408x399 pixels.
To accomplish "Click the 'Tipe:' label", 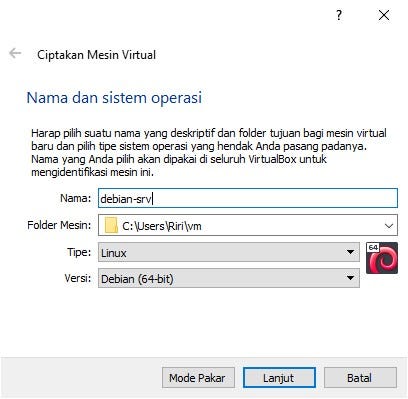I will point(79,252).
